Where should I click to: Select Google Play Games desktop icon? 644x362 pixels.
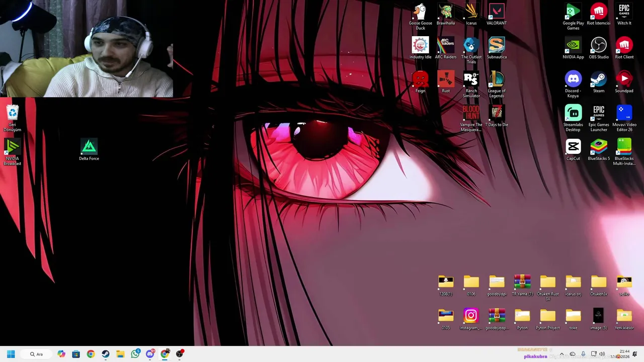click(x=573, y=17)
